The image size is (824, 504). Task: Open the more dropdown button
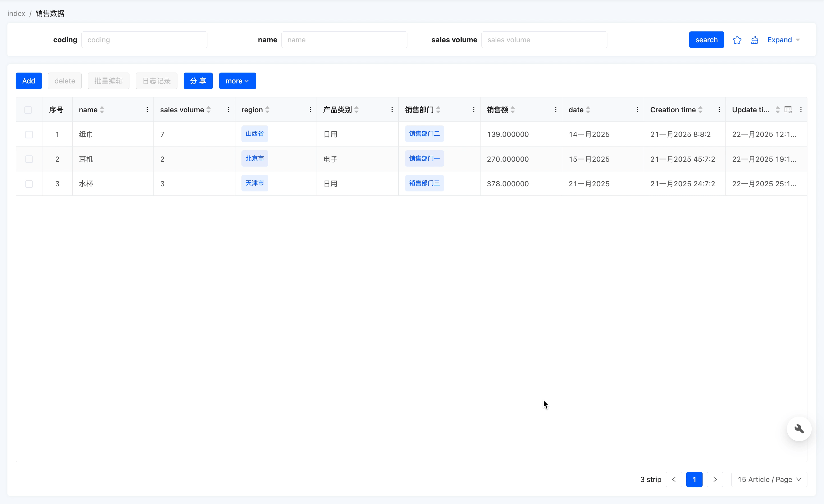click(x=237, y=81)
